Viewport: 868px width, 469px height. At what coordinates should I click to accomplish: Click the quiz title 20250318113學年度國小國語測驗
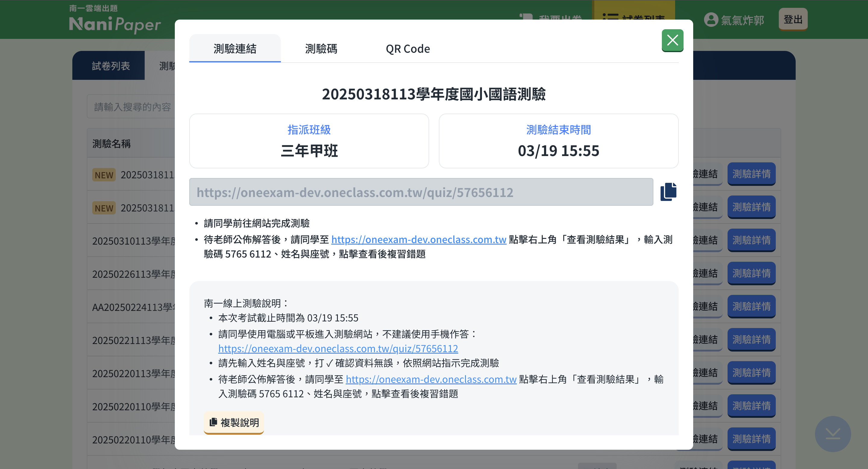(x=434, y=94)
